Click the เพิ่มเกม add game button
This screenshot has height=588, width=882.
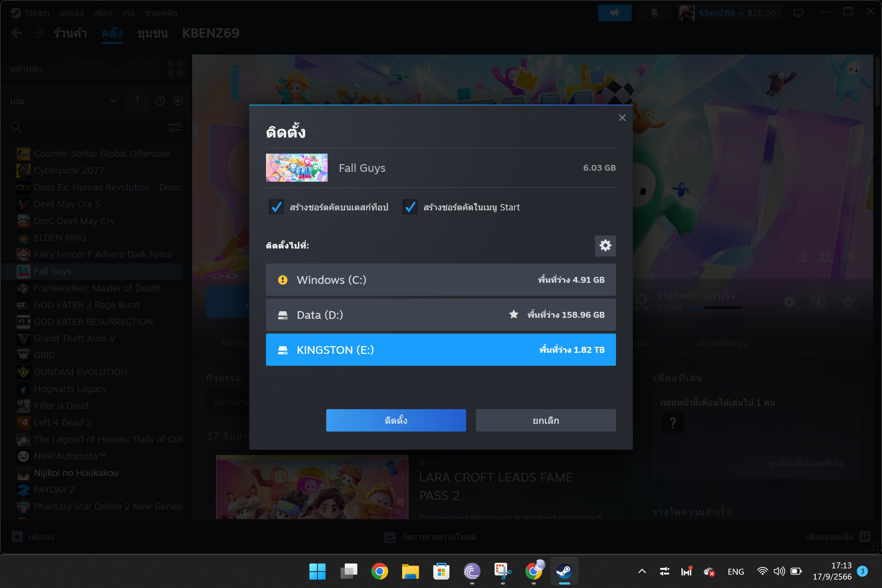tap(33, 537)
